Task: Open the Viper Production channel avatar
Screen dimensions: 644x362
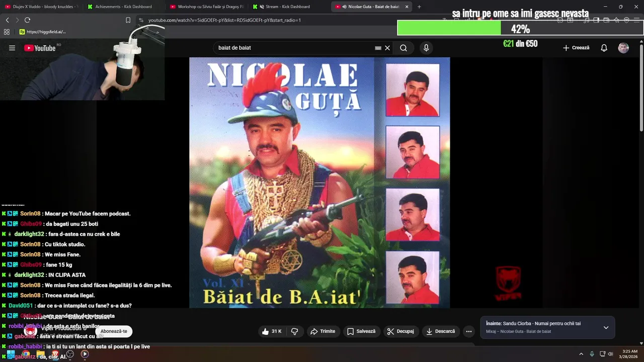Action: (31, 331)
